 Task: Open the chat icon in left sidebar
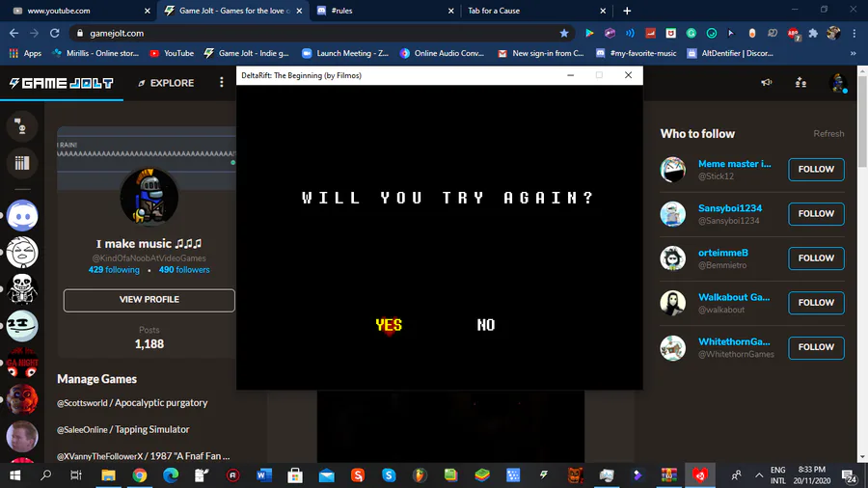[x=21, y=126]
